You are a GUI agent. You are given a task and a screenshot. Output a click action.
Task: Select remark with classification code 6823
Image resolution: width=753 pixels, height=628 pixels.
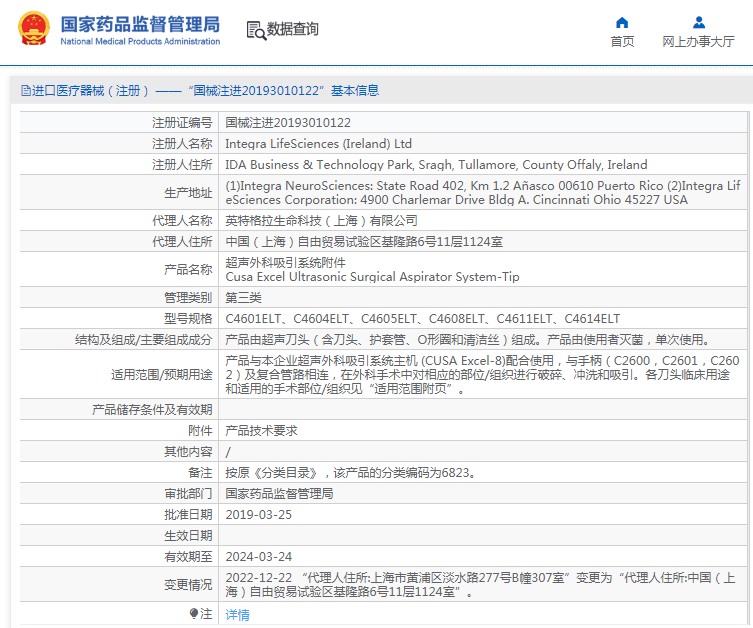click(x=352, y=473)
